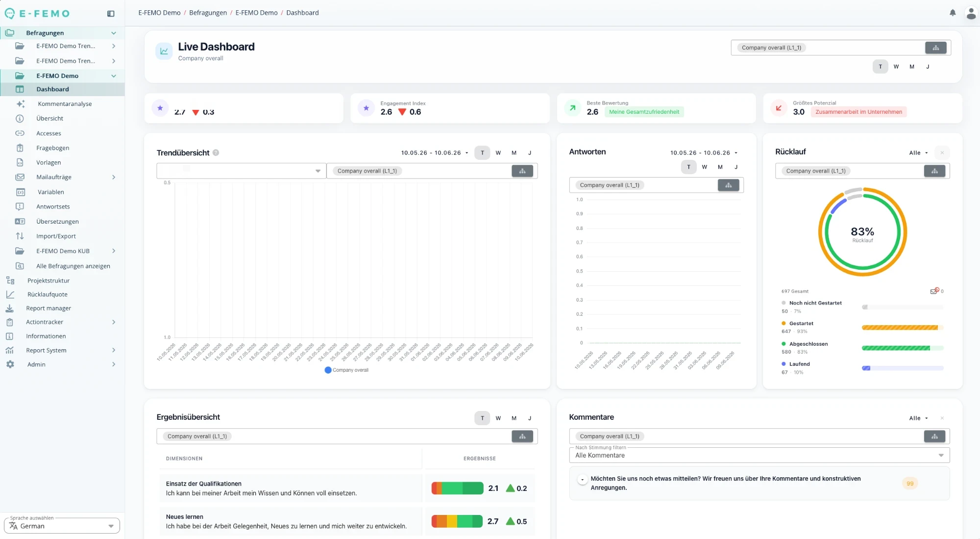Open Import/Export in sidebar

coord(56,236)
